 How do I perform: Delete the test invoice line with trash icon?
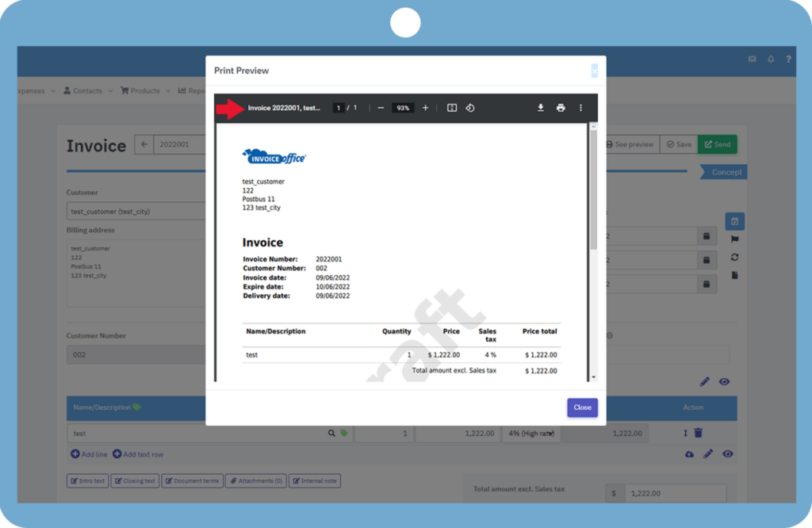click(x=699, y=433)
